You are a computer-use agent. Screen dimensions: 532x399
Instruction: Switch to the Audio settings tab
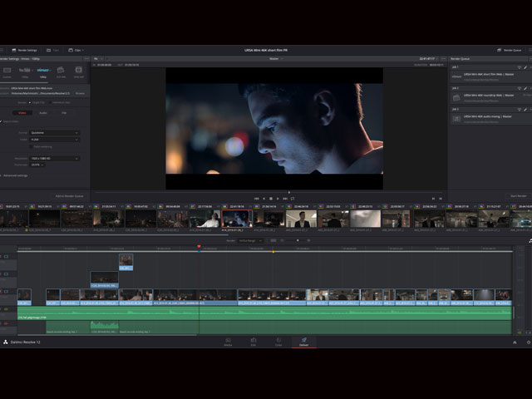(x=43, y=113)
